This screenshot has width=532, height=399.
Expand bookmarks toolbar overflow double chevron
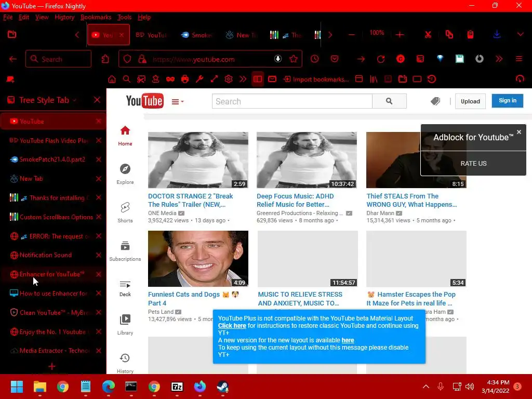point(243,79)
